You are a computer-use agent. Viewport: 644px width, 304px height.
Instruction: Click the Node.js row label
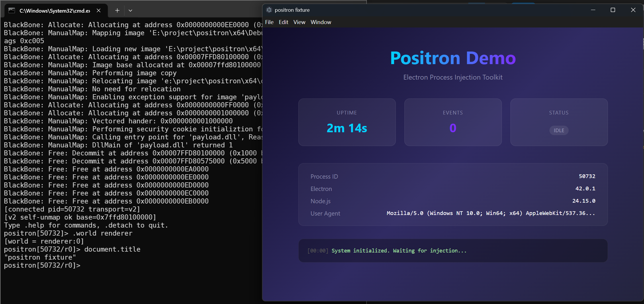click(320, 201)
